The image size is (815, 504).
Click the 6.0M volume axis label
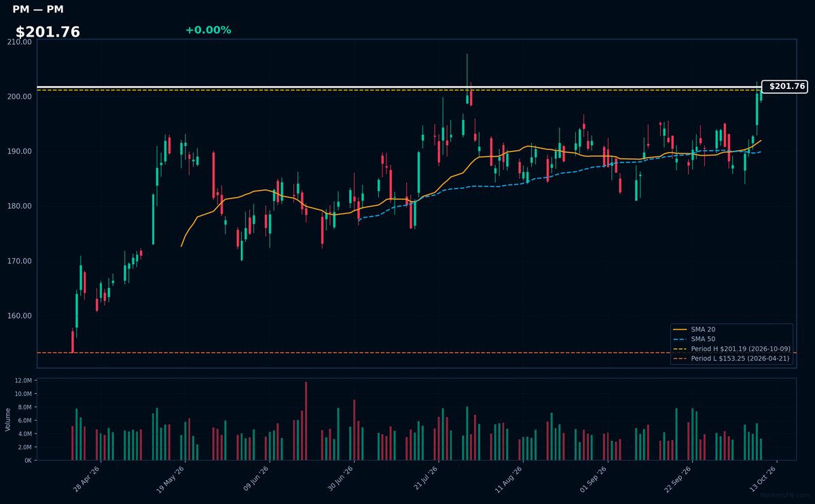[x=24, y=420]
